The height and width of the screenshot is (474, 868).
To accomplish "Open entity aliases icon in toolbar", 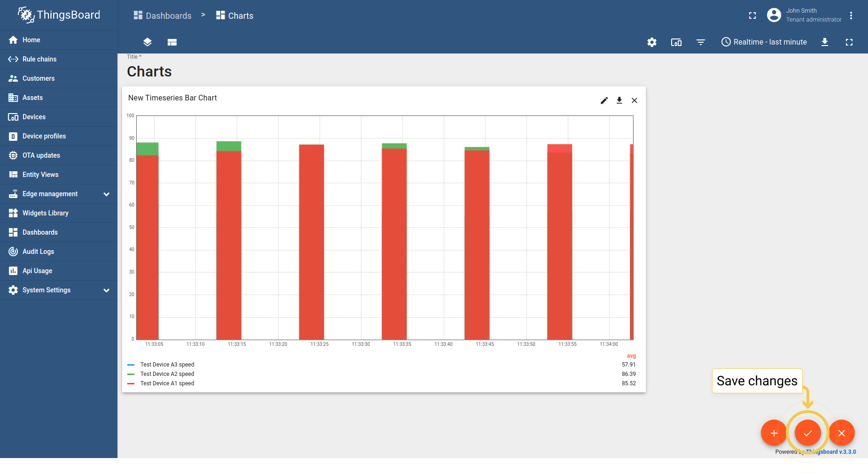I will point(676,42).
